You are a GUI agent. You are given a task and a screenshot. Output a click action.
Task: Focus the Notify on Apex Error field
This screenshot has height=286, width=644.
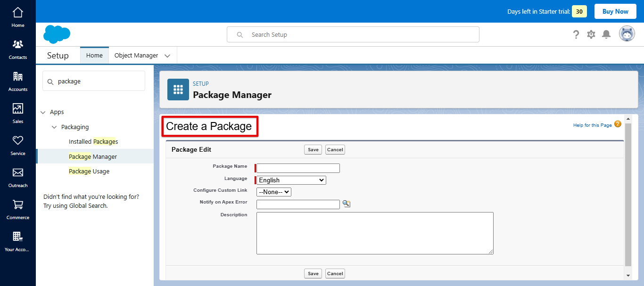(298, 204)
